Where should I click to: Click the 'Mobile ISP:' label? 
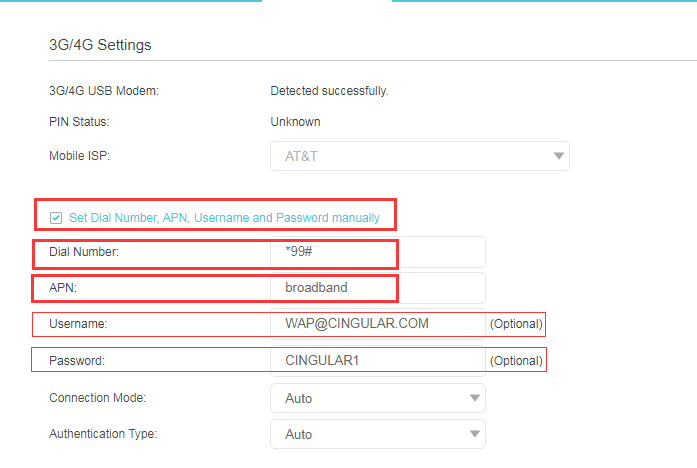point(81,156)
